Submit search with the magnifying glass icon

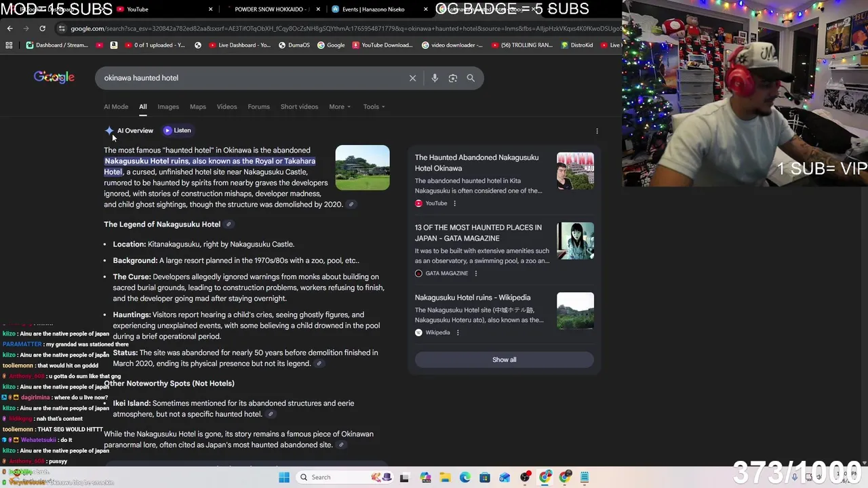coord(471,78)
